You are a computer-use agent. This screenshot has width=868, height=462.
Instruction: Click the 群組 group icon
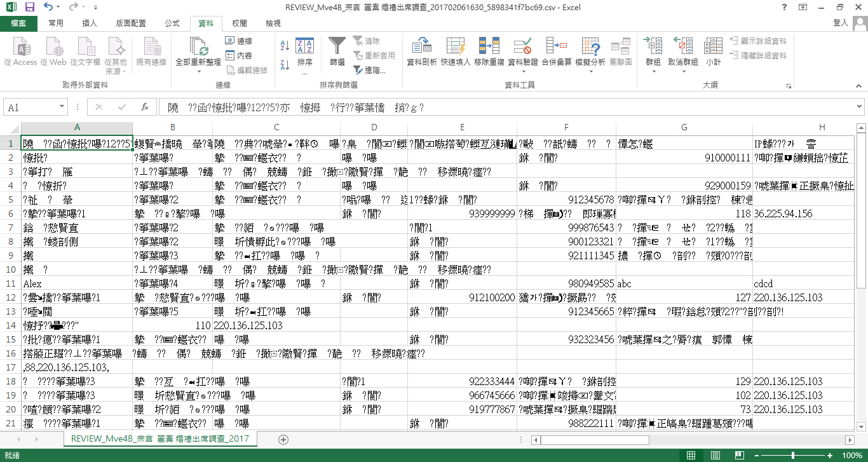coord(653,46)
